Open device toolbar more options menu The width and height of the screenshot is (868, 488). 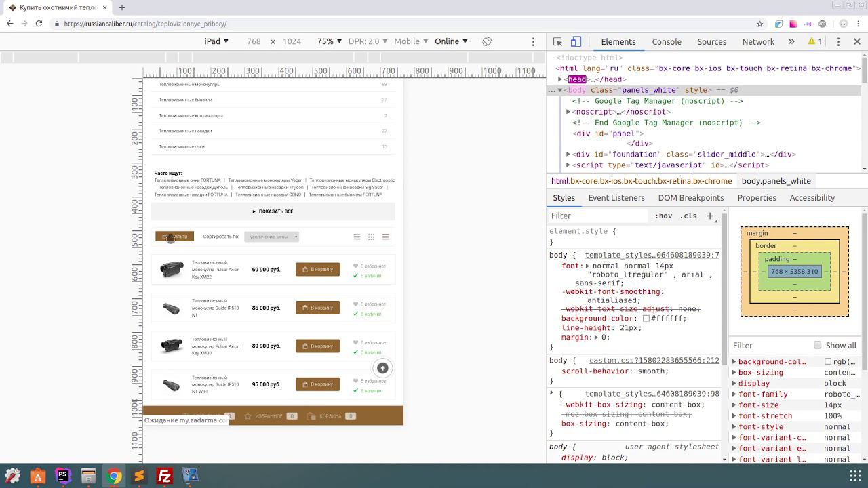(533, 41)
